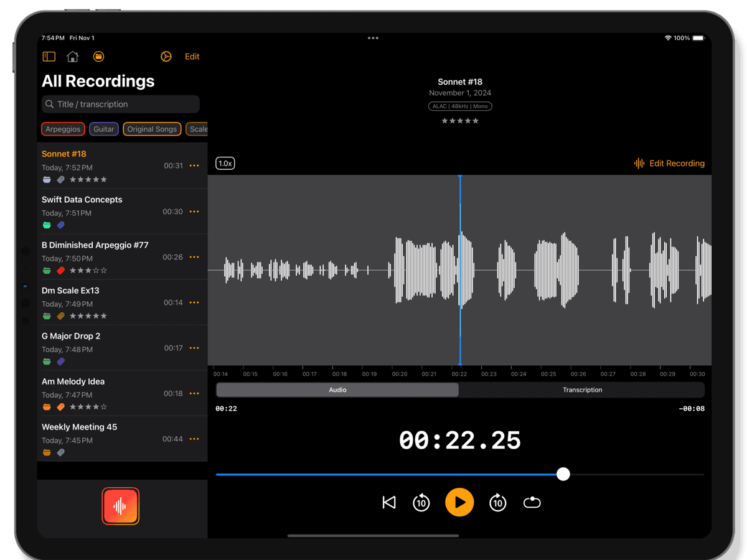The height and width of the screenshot is (560, 747).
Task: Skip back to start of recording
Action: click(x=389, y=503)
